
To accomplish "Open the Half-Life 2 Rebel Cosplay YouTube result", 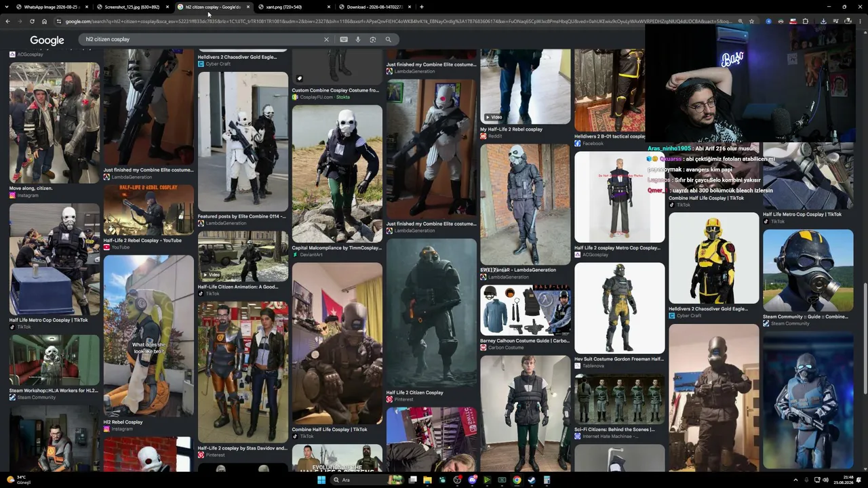I will (149, 209).
